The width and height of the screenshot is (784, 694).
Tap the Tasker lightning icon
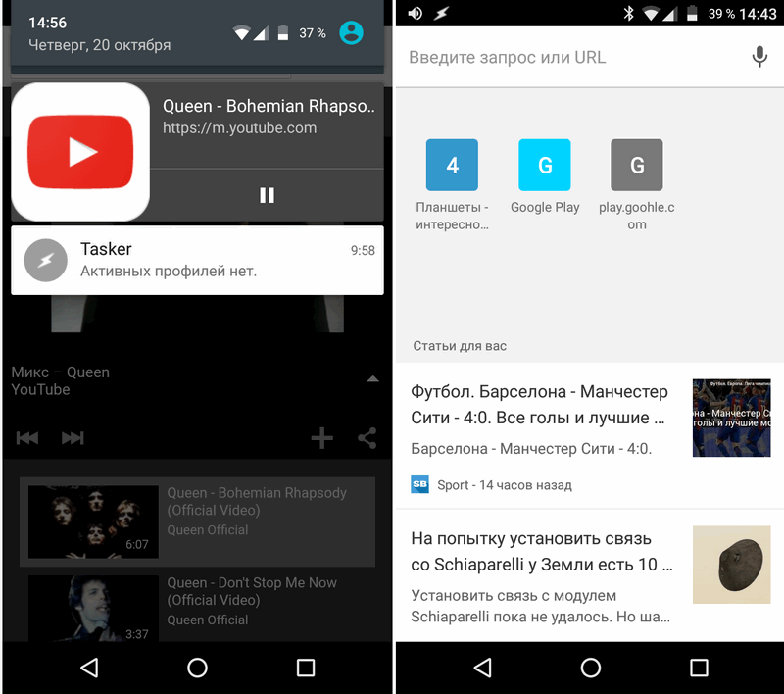45,260
